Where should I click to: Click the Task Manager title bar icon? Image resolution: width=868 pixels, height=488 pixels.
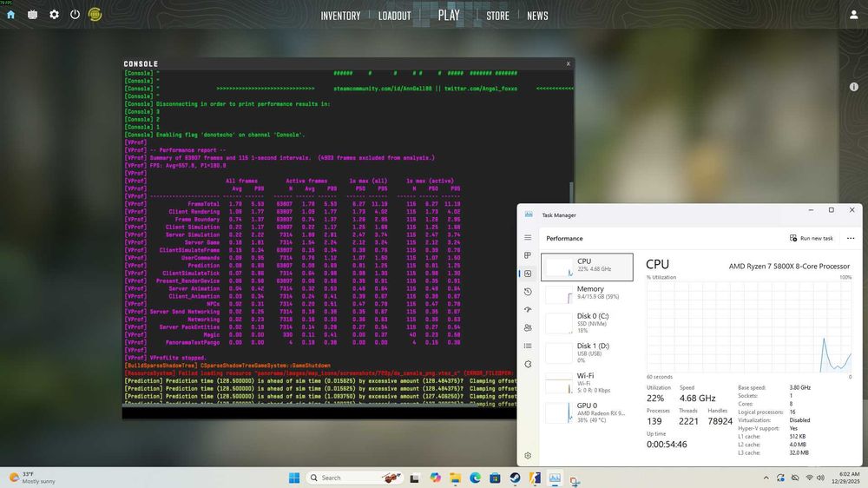[x=529, y=214]
